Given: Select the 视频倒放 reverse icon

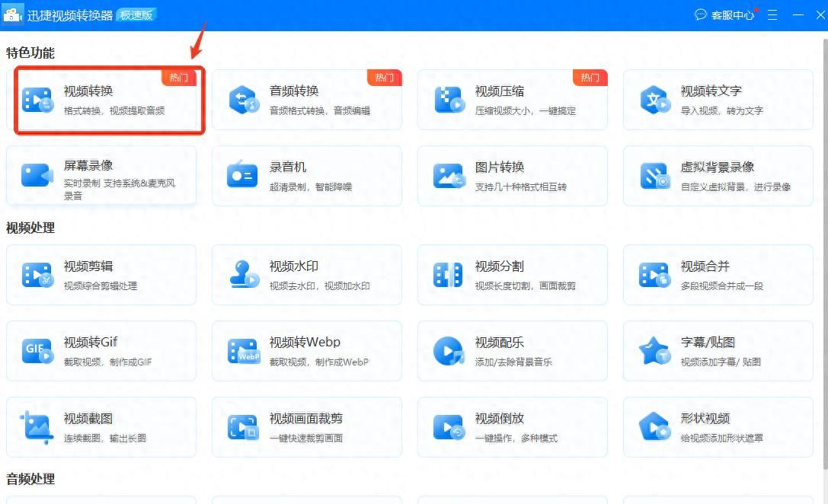Looking at the screenshot, I should click(449, 427).
